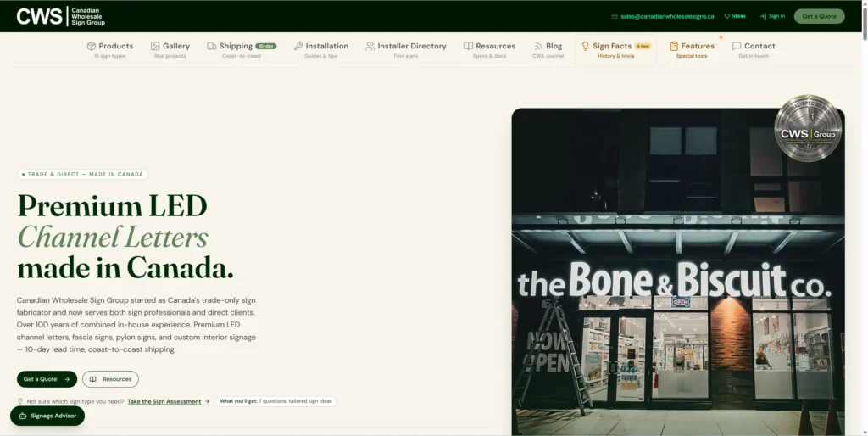Click the Resources button below hero text
This screenshot has width=868, height=436.
point(111,379)
